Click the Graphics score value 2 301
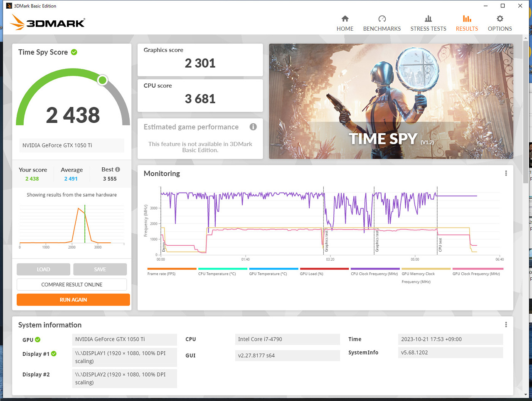Viewport: 532px width, 401px height. point(200,63)
